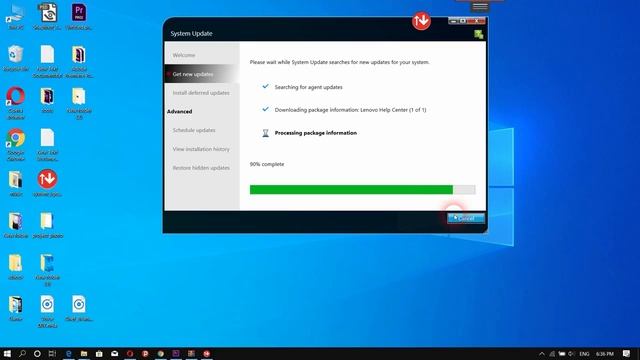Click the ENG language indicator

pyautogui.click(x=584, y=353)
